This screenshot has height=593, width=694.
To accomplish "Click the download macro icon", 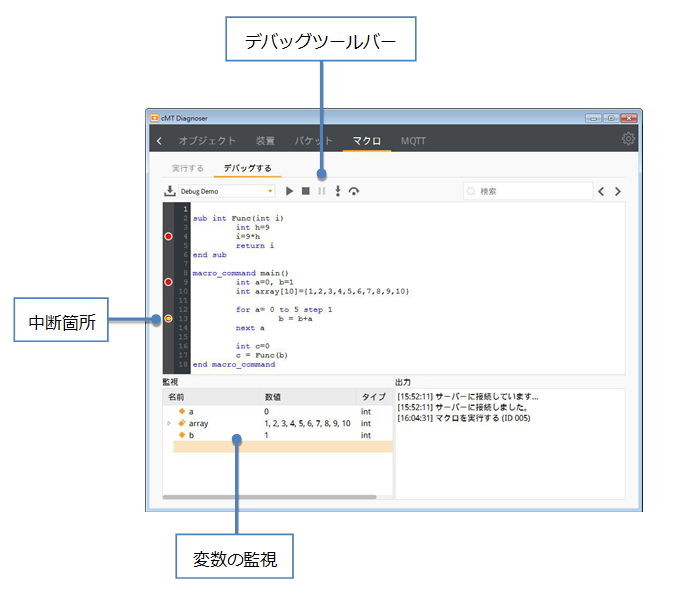I will [170, 191].
